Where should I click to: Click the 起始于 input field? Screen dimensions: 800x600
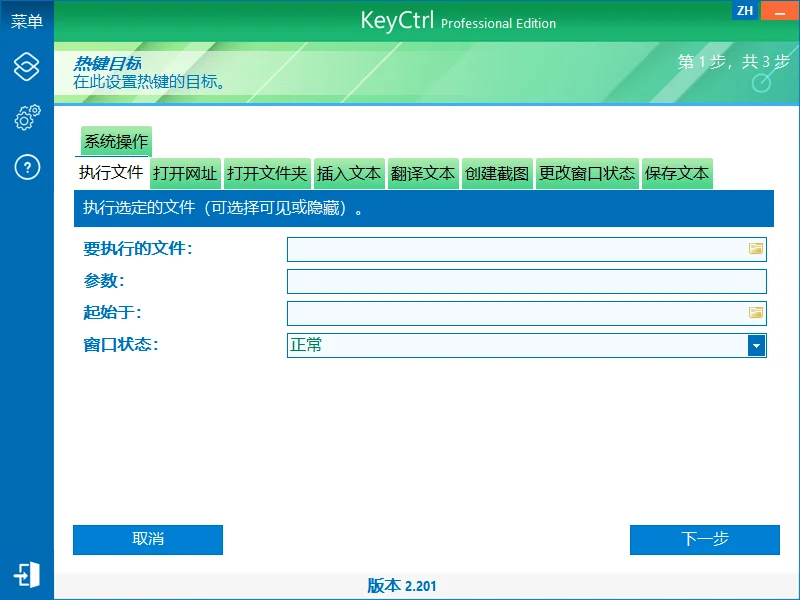pyautogui.click(x=527, y=313)
